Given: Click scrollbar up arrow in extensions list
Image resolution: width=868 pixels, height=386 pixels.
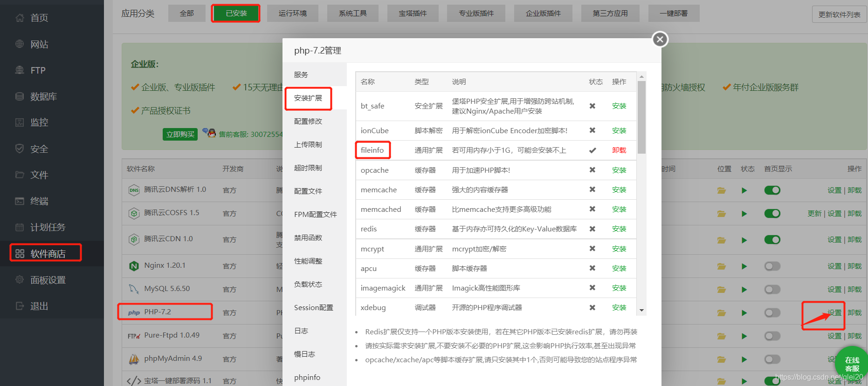Looking at the screenshot, I should pos(642,76).
